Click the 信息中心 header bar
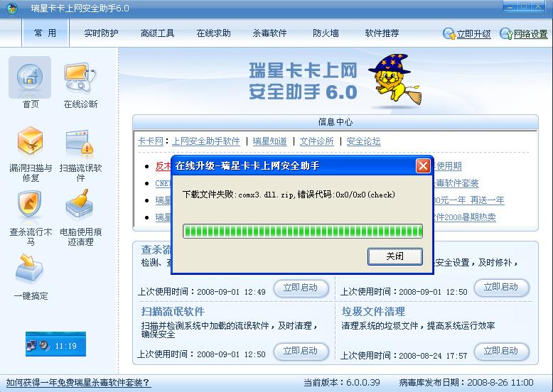 (x=335, y=122)
